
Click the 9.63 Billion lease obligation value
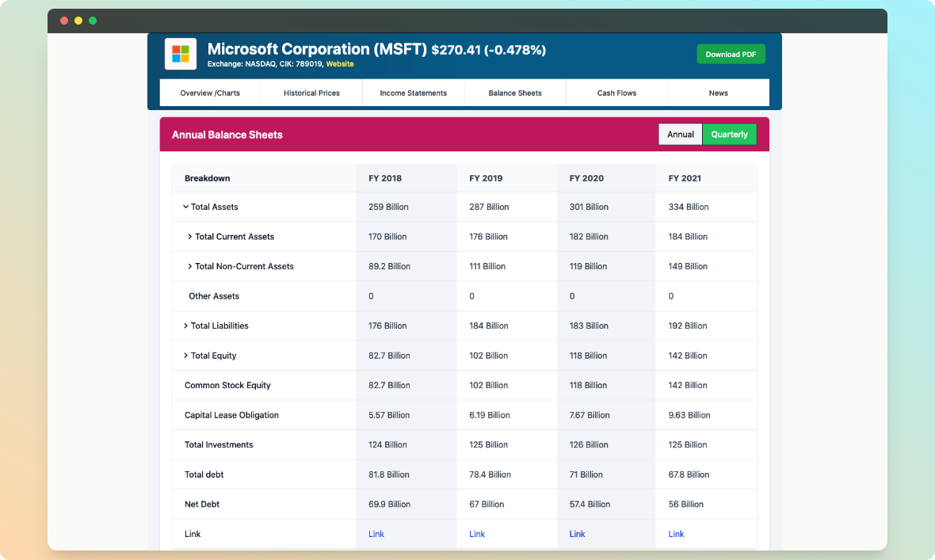[x=689, y=415]
